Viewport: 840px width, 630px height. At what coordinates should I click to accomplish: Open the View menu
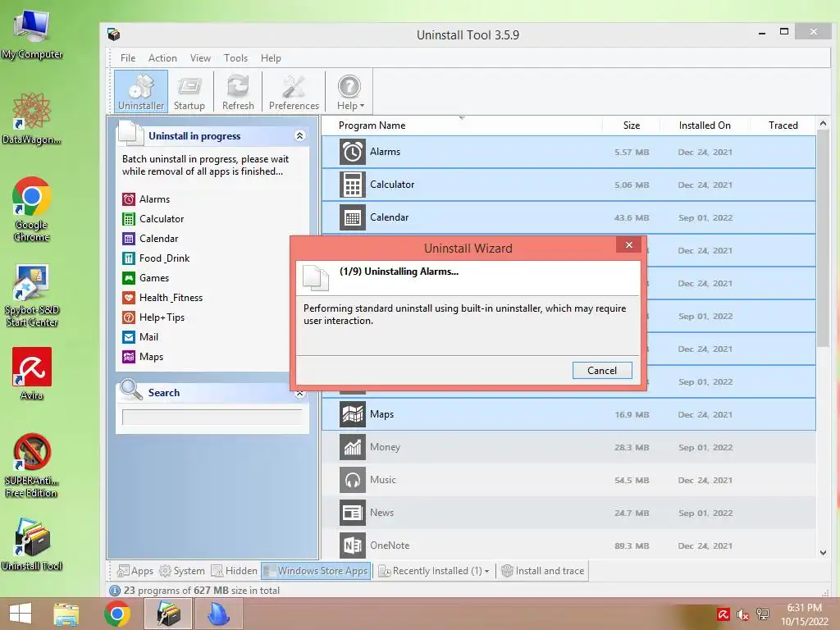pyautogui.click(x=200, y=58)
